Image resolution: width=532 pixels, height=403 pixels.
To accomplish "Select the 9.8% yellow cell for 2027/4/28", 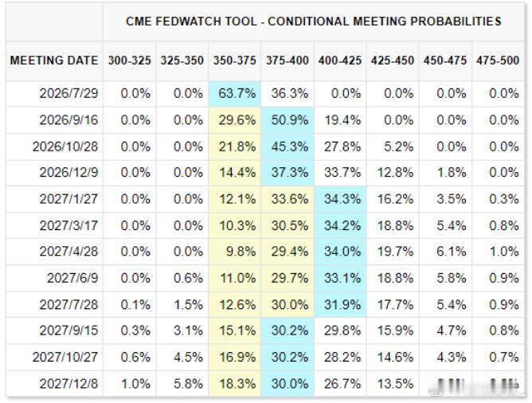I will point(235,252).
